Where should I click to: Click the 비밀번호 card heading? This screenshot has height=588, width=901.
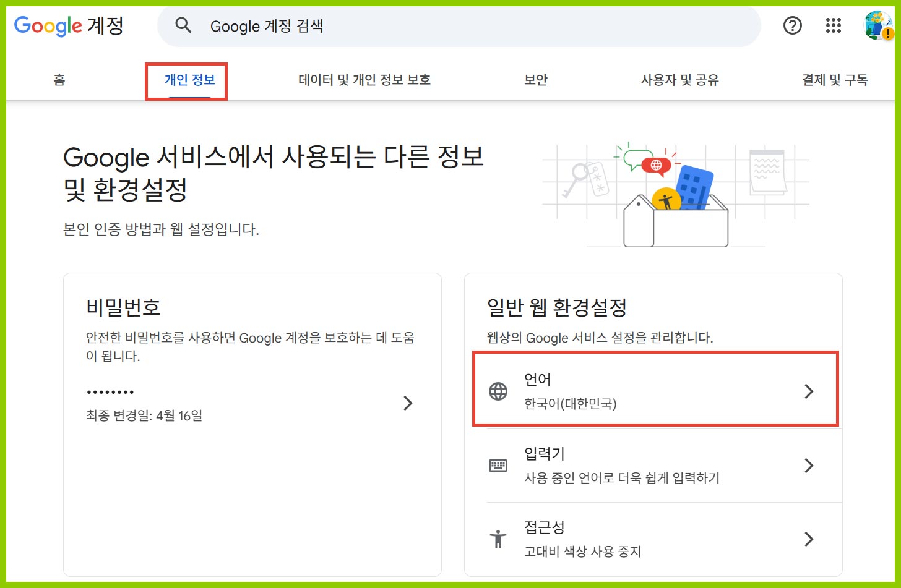123,307
